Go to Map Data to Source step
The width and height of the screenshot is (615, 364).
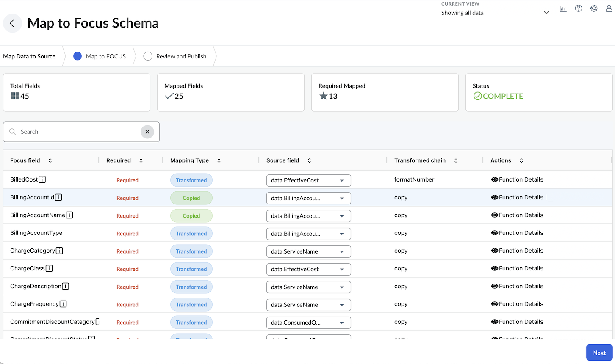pyautogui.click(x=29, y=56)
